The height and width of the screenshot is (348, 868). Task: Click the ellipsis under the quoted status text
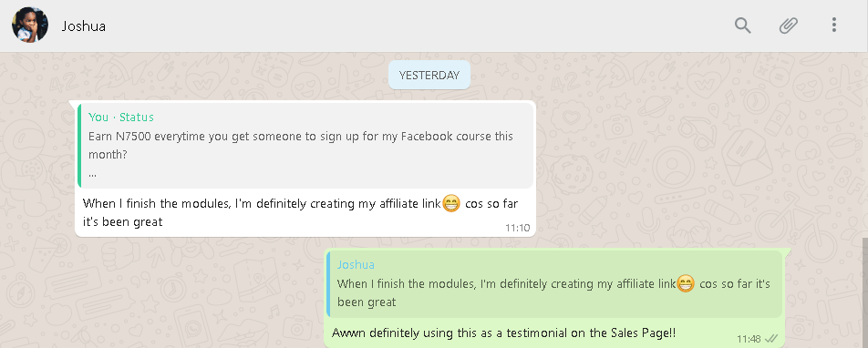point(92,174)
